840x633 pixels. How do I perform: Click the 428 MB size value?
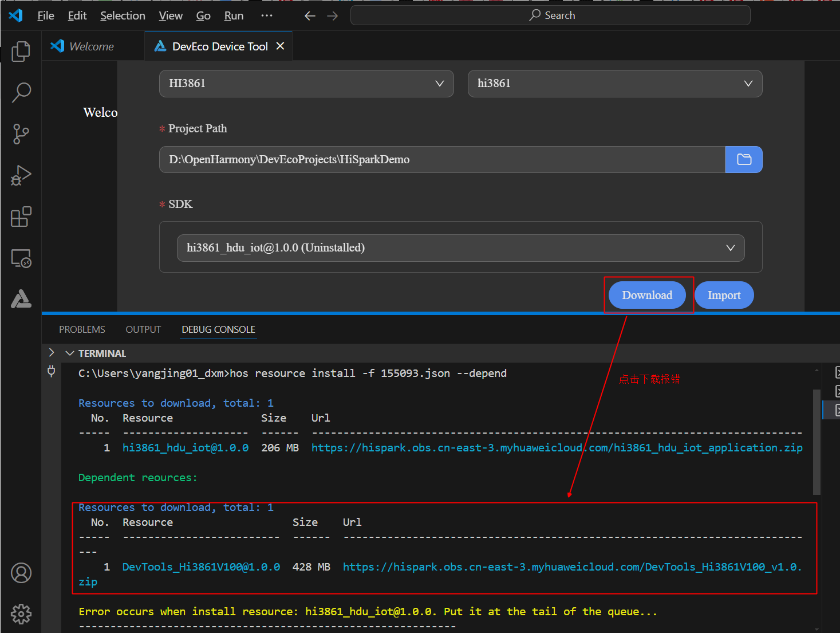311,567
